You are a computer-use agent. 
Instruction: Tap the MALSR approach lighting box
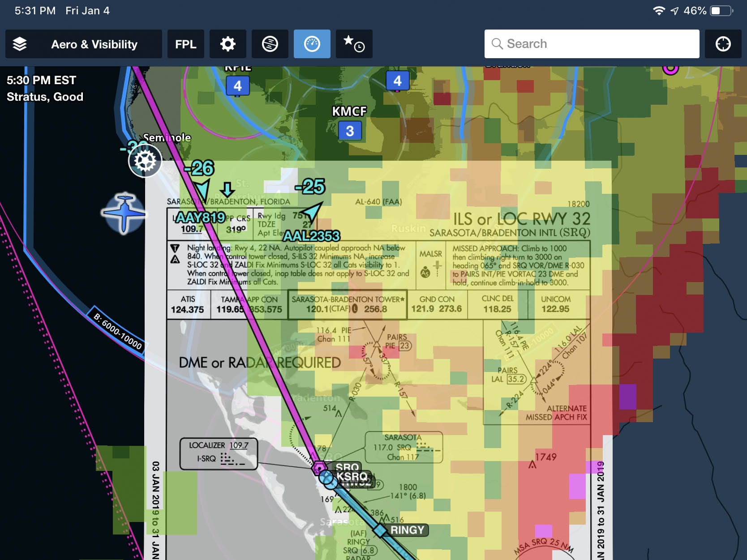[431, 265]
